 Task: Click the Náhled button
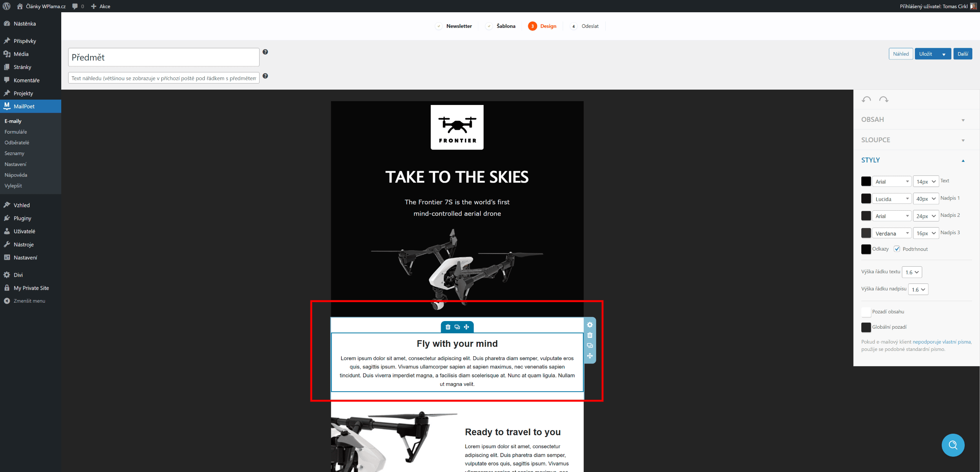901,54
